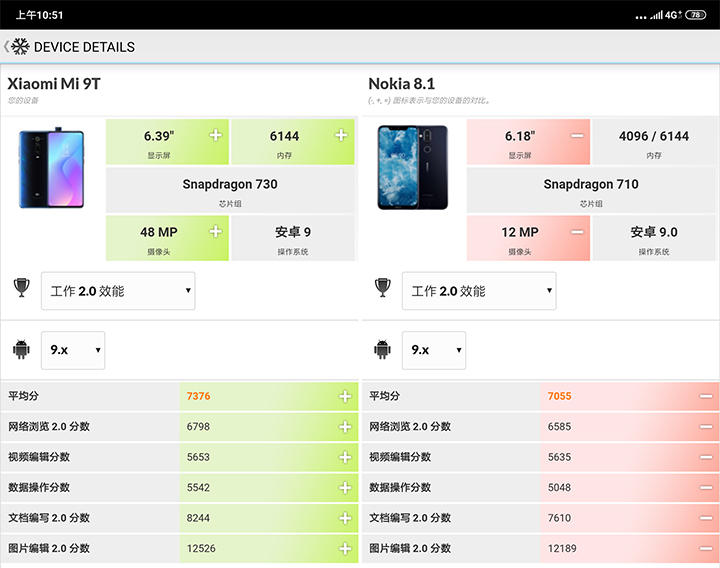
Task: Tap the 安卓 9 operating system tile
Action: (x=293, y=238)
